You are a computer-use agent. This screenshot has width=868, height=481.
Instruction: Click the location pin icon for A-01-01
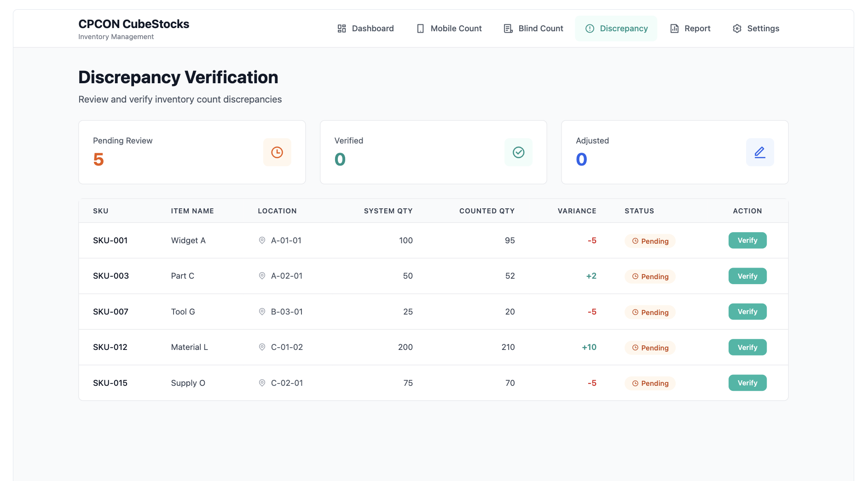click(262, 240)
